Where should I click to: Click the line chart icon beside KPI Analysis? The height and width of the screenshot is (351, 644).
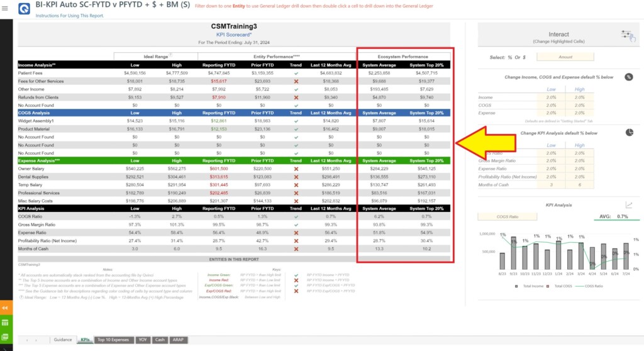click(628, 204)
